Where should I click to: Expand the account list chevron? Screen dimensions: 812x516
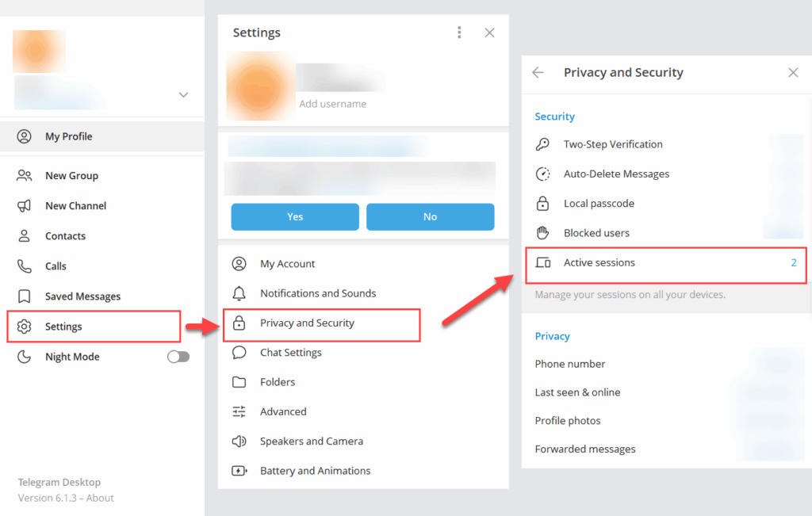point(183,95)
